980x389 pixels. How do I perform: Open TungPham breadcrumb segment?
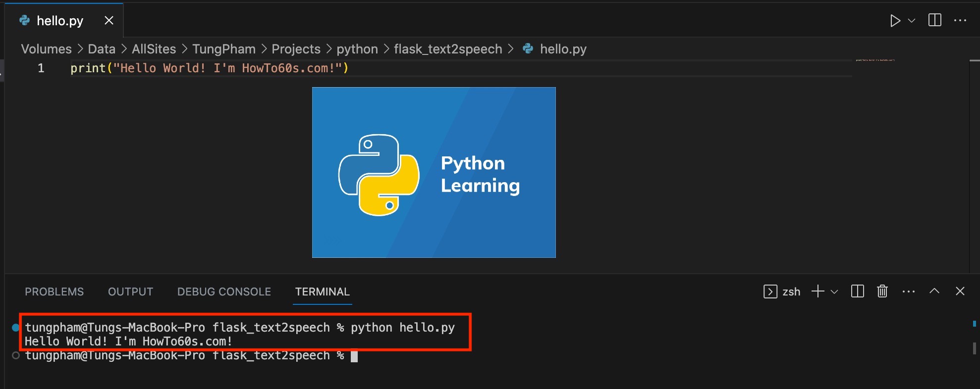(x=224, y=49)
